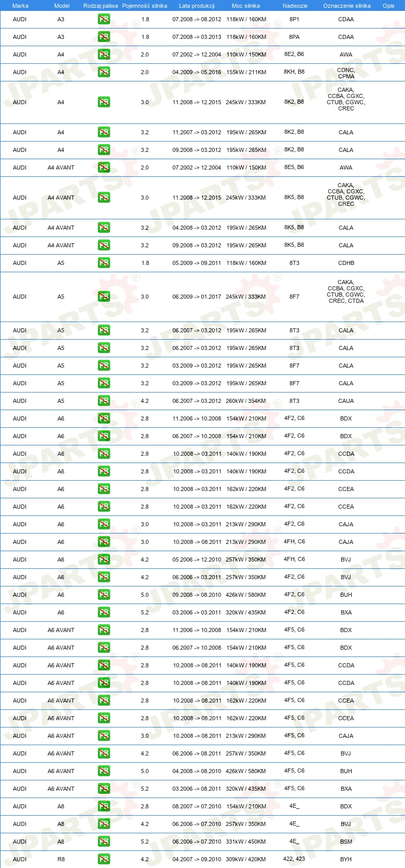Select model cell R8
Screen dimensions: 405x868
61,859
